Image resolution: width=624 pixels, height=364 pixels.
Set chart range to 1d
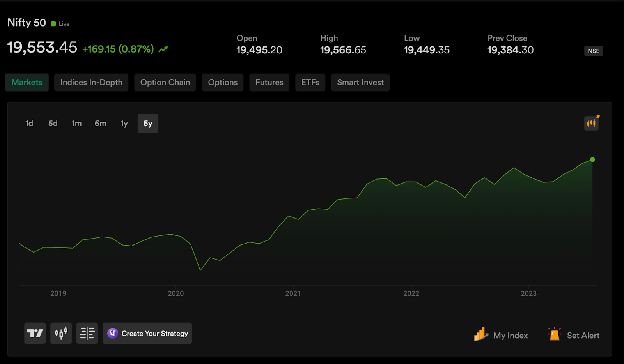click(29, 124)
